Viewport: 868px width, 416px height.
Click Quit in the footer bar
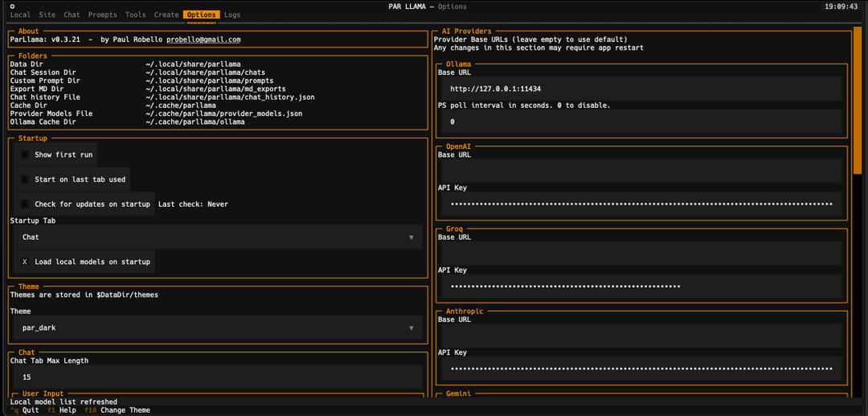pyautogui.click(x=25, y=410)
